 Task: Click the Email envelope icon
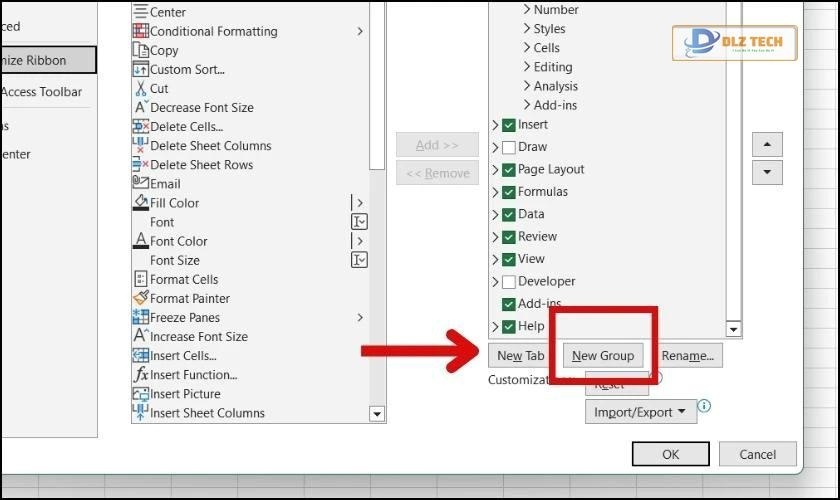pyautogui.click(x=141, y=184)
